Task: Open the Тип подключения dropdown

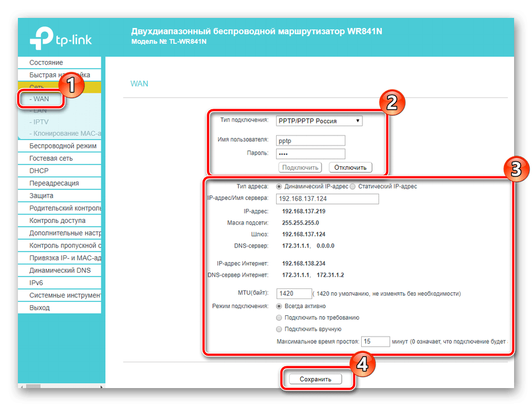Action: 319,121
